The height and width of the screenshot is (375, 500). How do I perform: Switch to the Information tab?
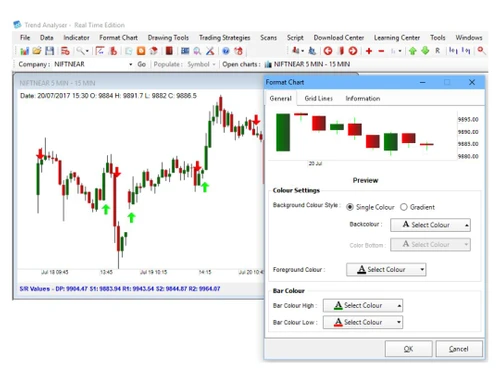363,98
